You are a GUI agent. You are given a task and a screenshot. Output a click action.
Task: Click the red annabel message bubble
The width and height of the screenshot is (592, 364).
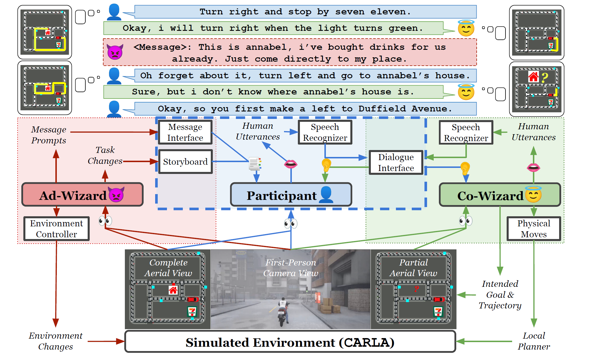click(x=290, y=53)
